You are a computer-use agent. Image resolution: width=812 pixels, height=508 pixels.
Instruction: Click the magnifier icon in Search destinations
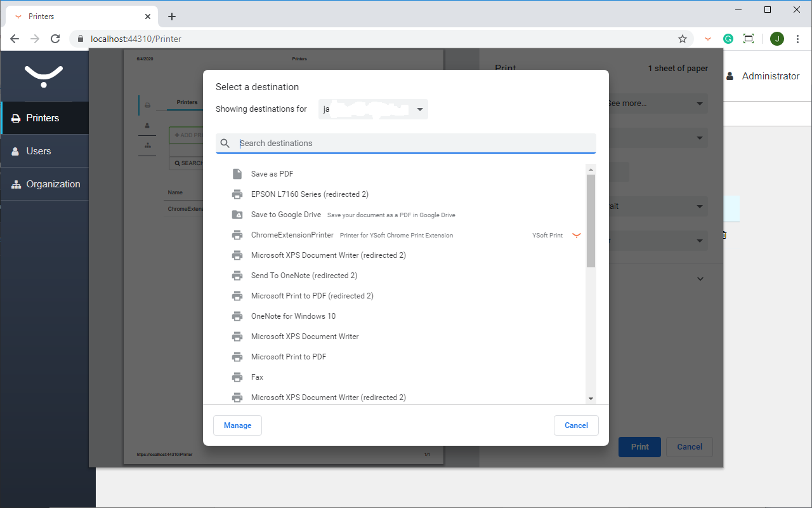click(x=225, y=143)
